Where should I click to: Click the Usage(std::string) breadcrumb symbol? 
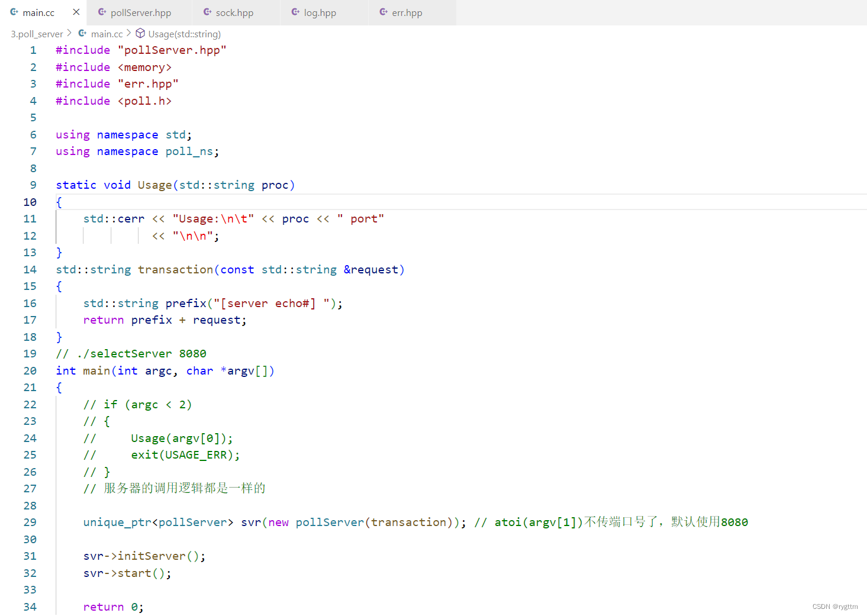tap(185, 34)
